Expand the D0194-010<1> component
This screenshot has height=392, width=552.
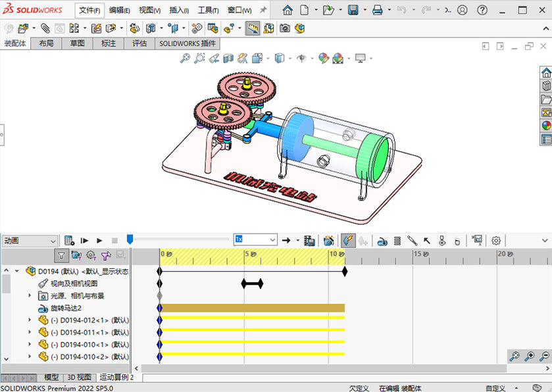[x=30, y=344]
